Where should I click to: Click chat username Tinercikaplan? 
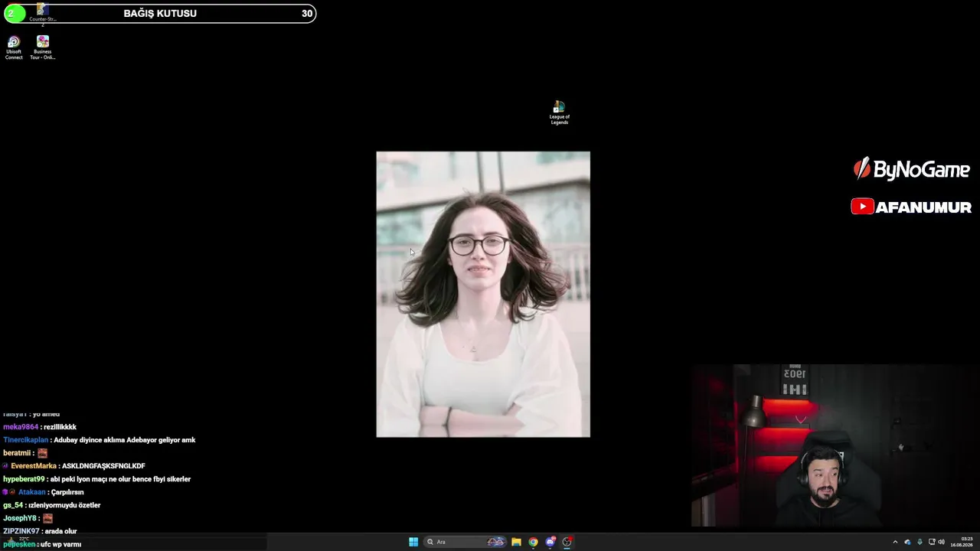[25, 440]
